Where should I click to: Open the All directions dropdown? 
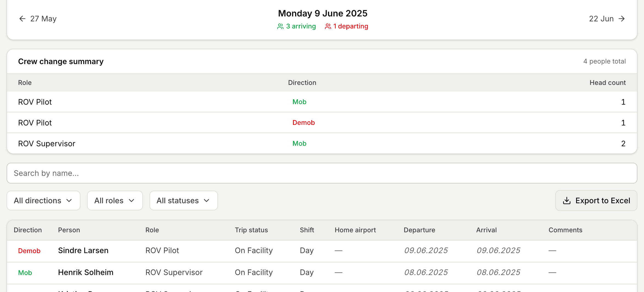44,201
